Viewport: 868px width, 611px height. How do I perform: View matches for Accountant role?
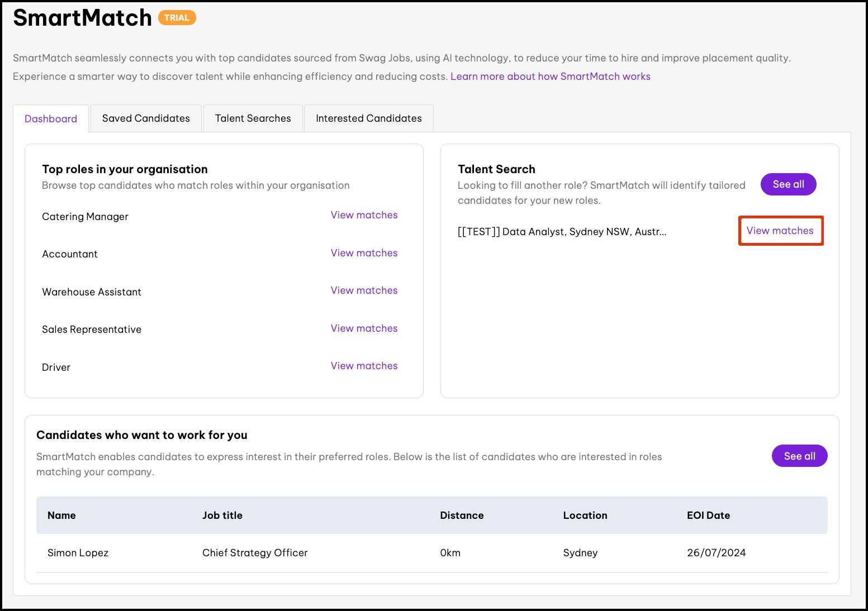click(x=364, y=253)
